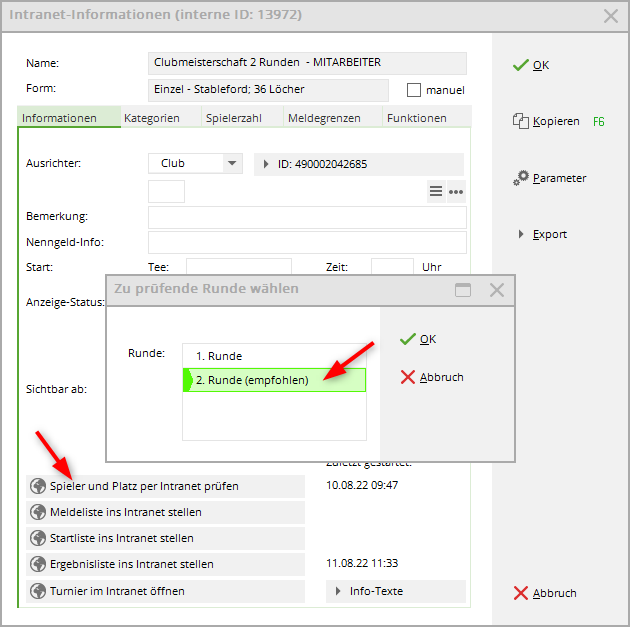
Task: Click globe icon for Turnier im Intranet öffnen
Action: (39, 591)
